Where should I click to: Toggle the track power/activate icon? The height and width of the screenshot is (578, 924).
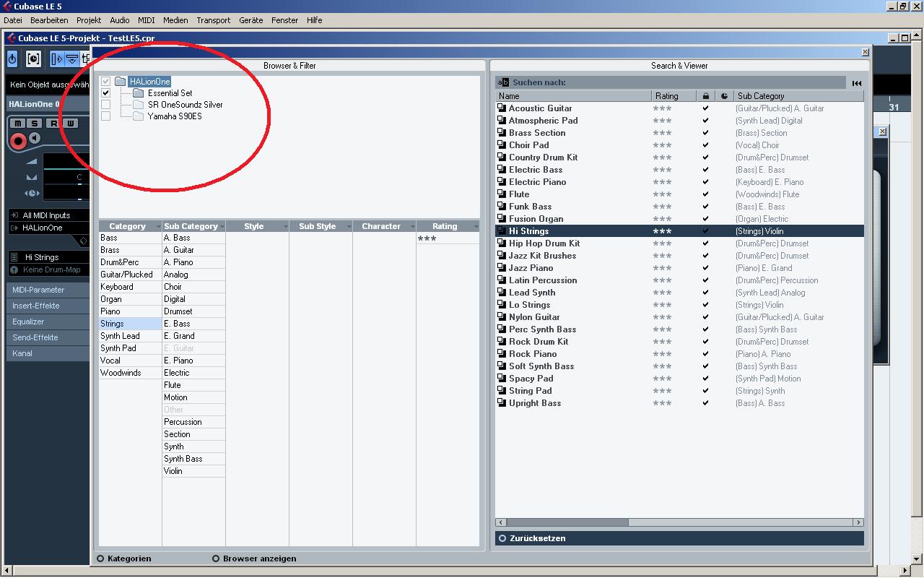tap(12, 59)
